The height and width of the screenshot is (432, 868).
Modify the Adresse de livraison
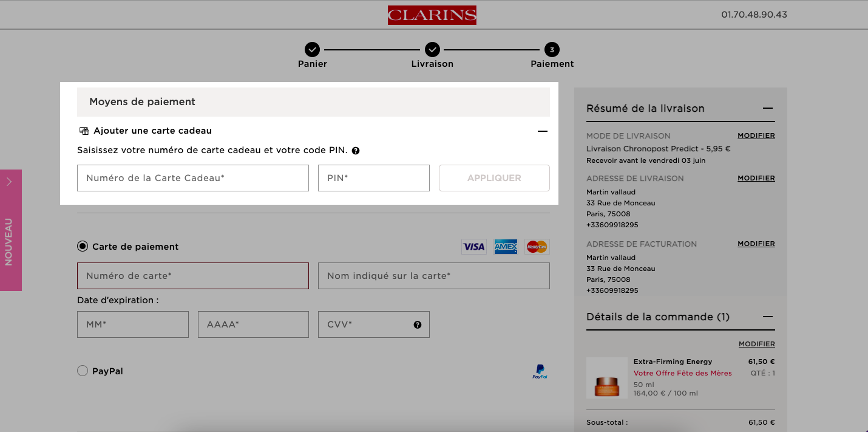(756, 178)
